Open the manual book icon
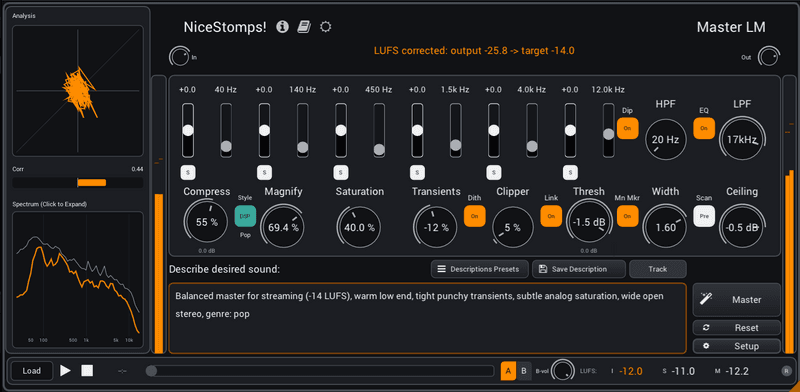800x392 pixels. pos(304,27)
